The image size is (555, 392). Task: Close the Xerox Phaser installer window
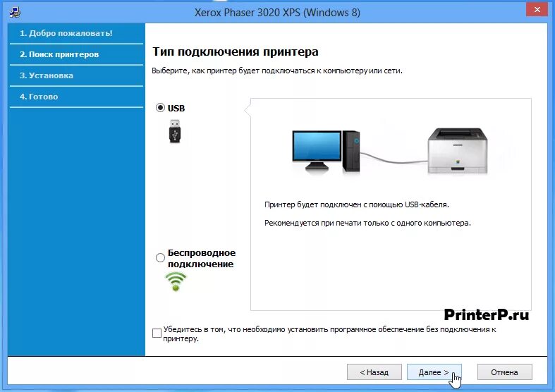(x=537, y=10)
